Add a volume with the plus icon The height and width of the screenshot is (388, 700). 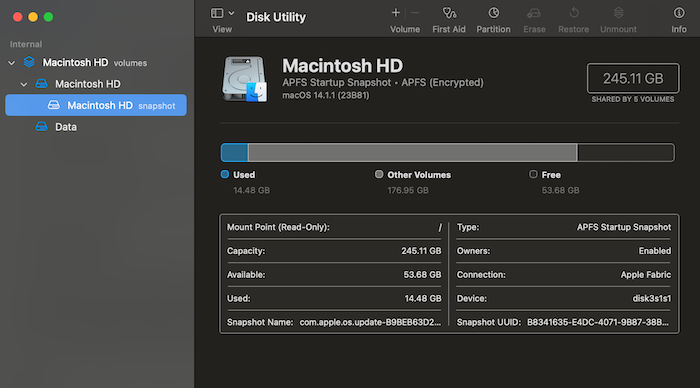pyautogui.click(x=396, y=13)
